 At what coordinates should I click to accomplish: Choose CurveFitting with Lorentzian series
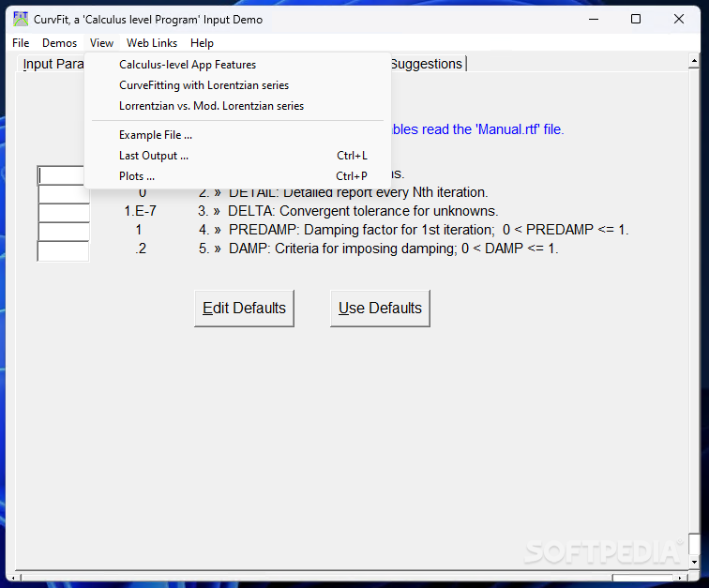(238, 85)
